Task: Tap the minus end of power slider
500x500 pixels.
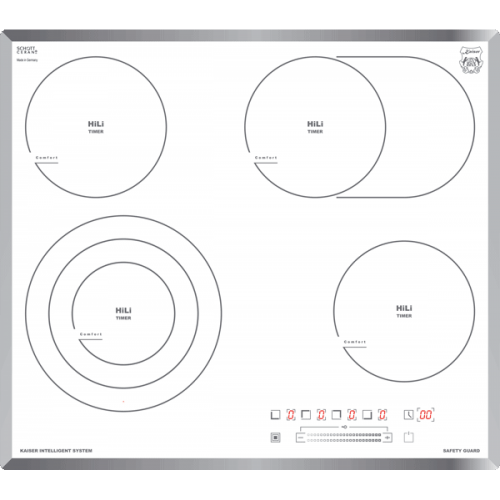Action: click(x=301, y=437)
